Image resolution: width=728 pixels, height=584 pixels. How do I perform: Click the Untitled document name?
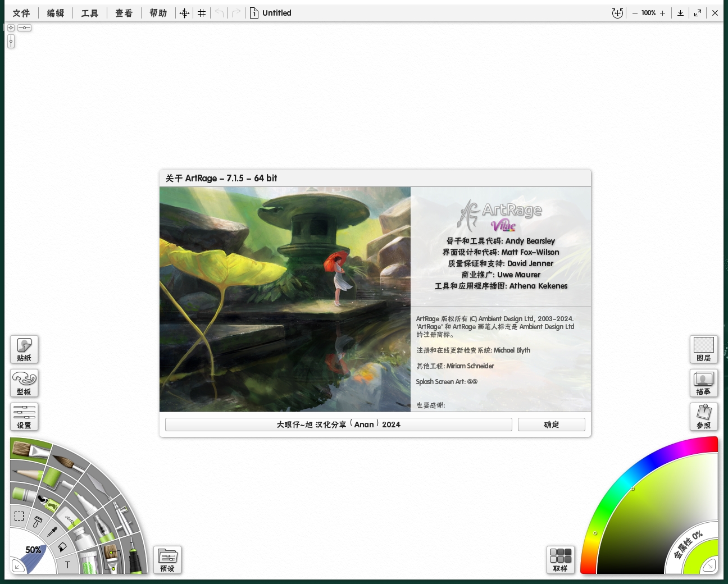click(277, 13)
